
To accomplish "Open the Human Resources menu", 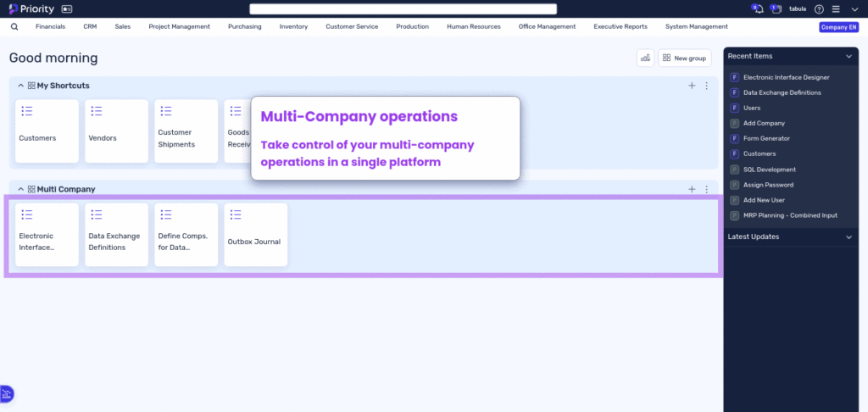I will click(x=474, y=26).
